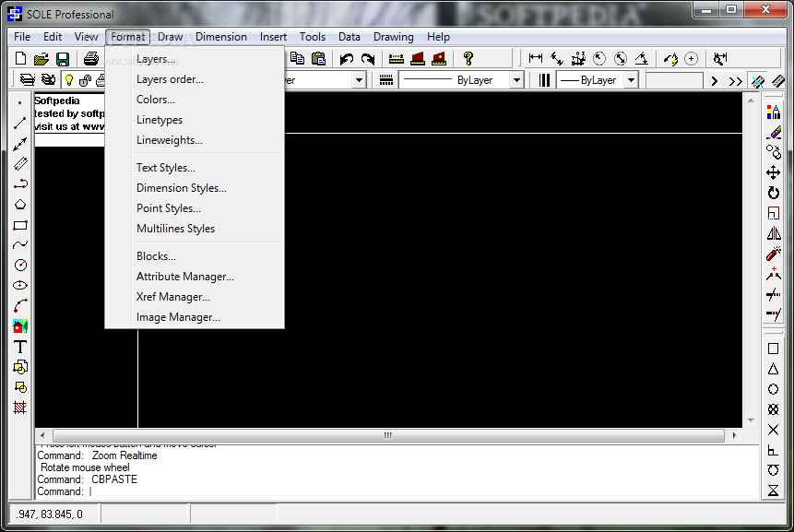
Task: Select the line draw tool
Action: coord(19,123)
